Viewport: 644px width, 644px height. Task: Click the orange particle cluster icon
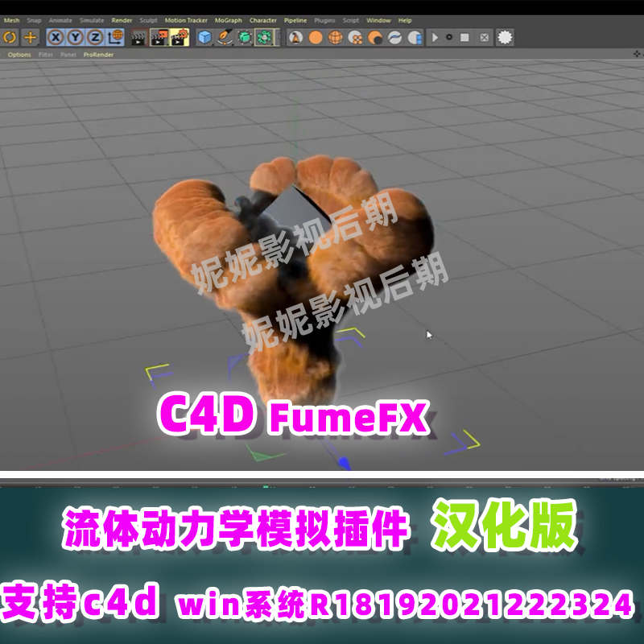point(355,37)
